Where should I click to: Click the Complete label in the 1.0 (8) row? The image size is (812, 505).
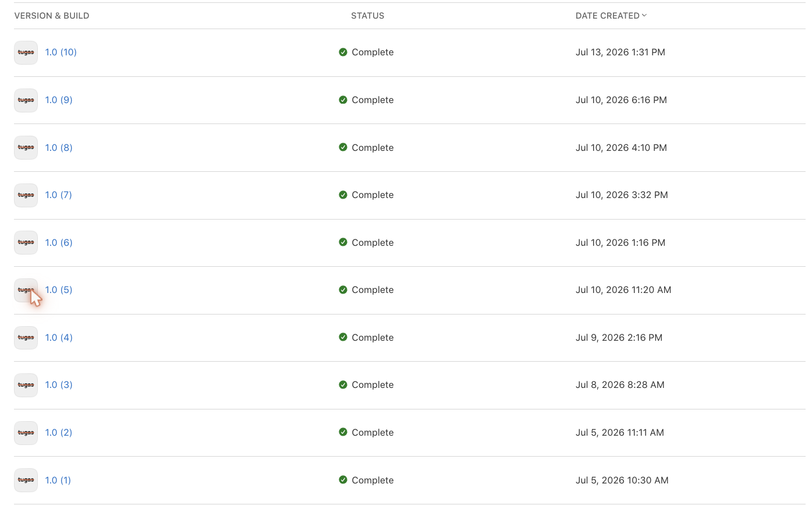coord(373,148)
